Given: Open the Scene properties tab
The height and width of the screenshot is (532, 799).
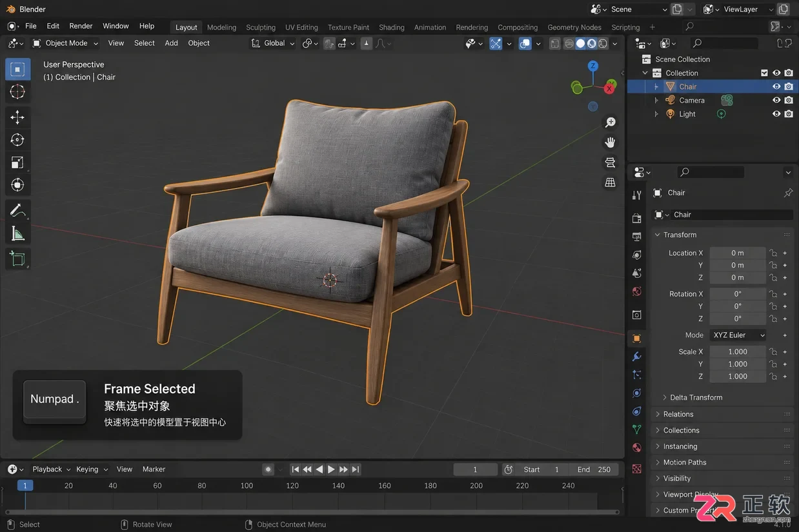Looking at the screenshot, I should tap(637, 273).
